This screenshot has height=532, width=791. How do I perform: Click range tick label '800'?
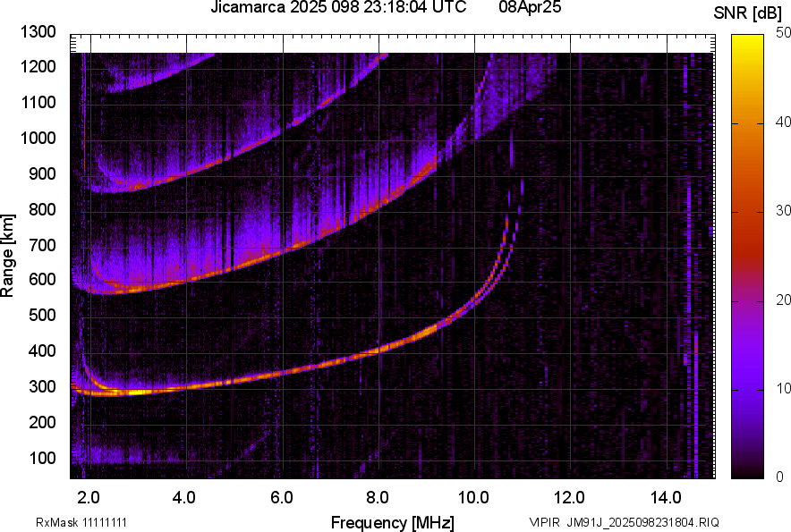coord(42,208)
